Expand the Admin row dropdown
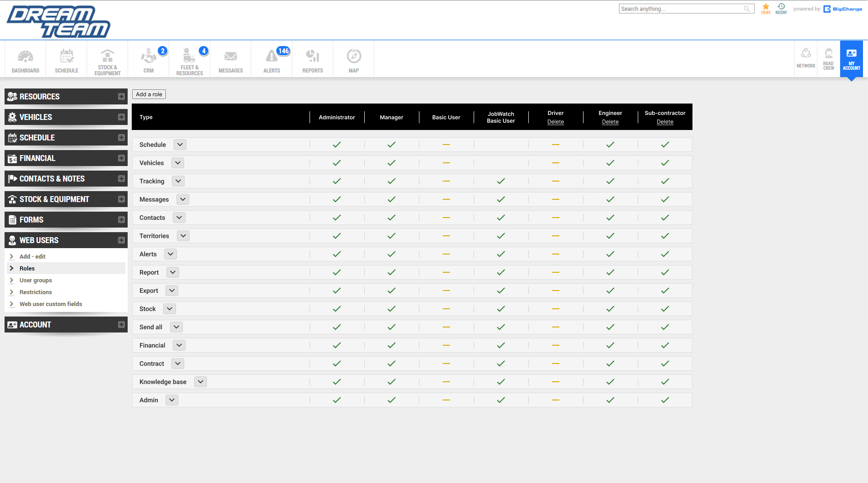 (x=172, y=400)
